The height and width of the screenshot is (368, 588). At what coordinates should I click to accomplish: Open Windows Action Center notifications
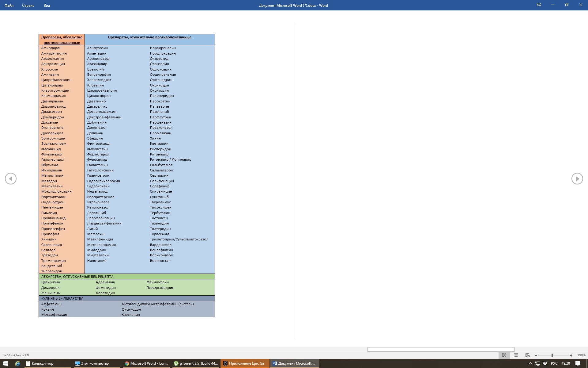click(578, 363)
